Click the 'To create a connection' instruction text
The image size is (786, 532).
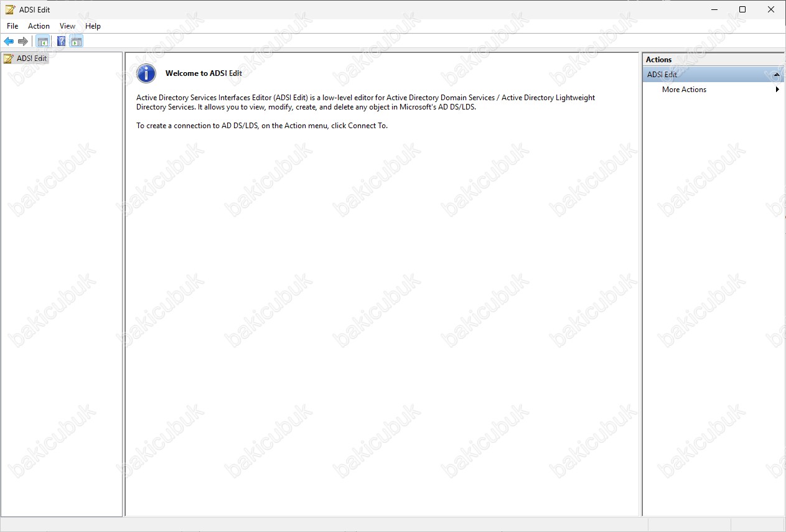coord(262,126)
